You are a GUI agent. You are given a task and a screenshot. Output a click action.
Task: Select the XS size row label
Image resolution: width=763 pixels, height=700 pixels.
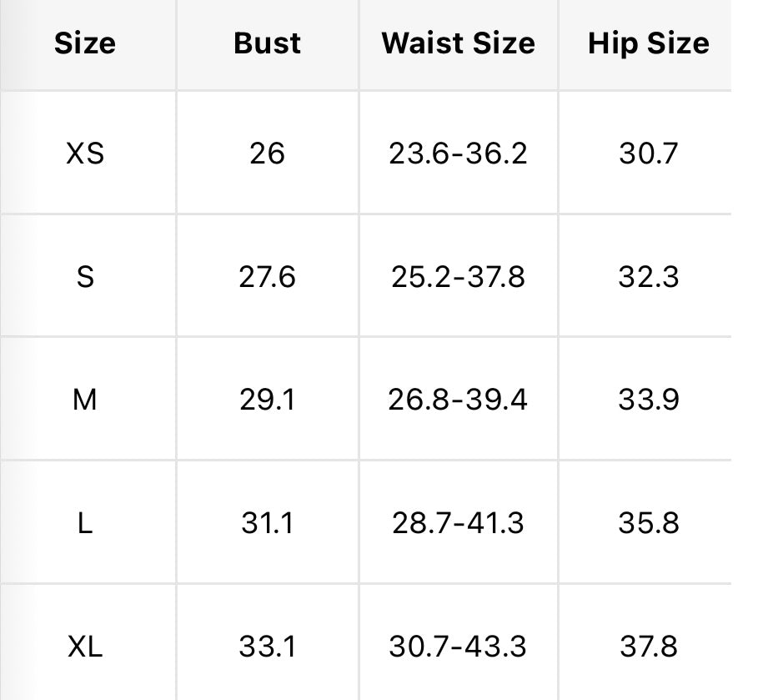click(85, 154)
